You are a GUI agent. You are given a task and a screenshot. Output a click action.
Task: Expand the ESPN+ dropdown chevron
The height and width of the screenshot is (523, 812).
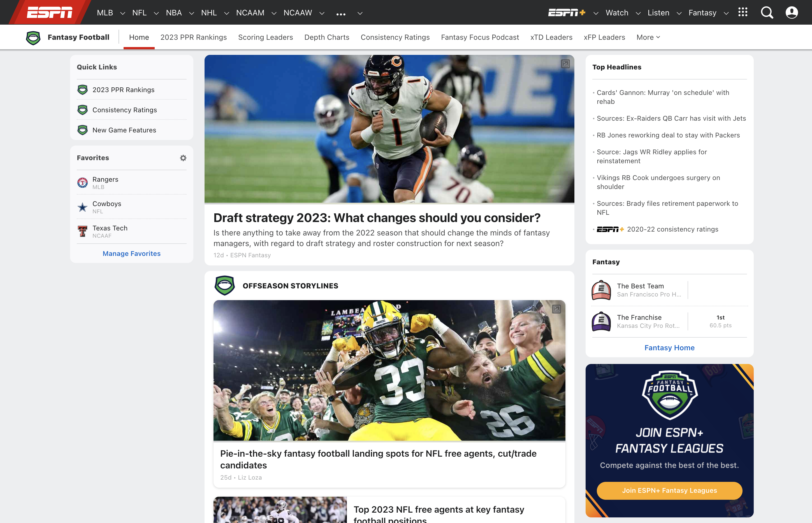595,13
